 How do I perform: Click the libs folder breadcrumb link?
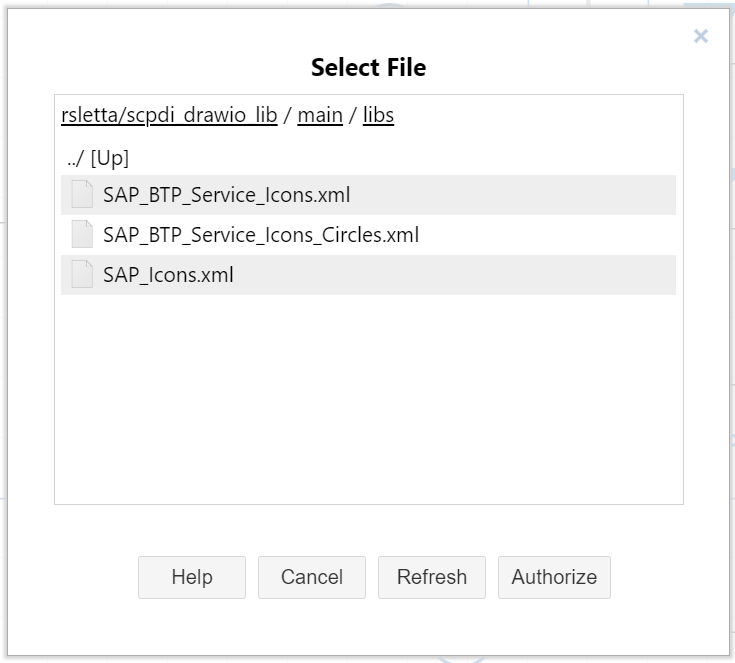click(x=378, y=115)
